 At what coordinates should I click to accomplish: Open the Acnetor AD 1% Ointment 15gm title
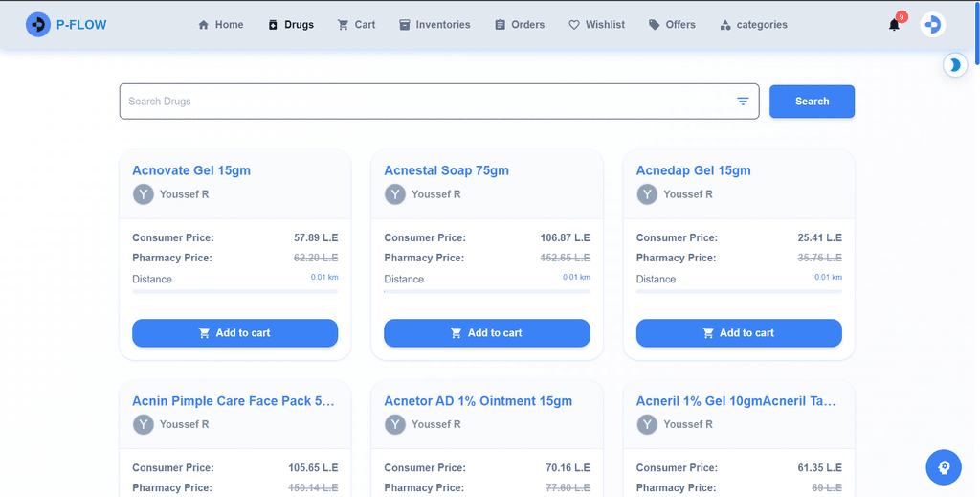[479, 400]
